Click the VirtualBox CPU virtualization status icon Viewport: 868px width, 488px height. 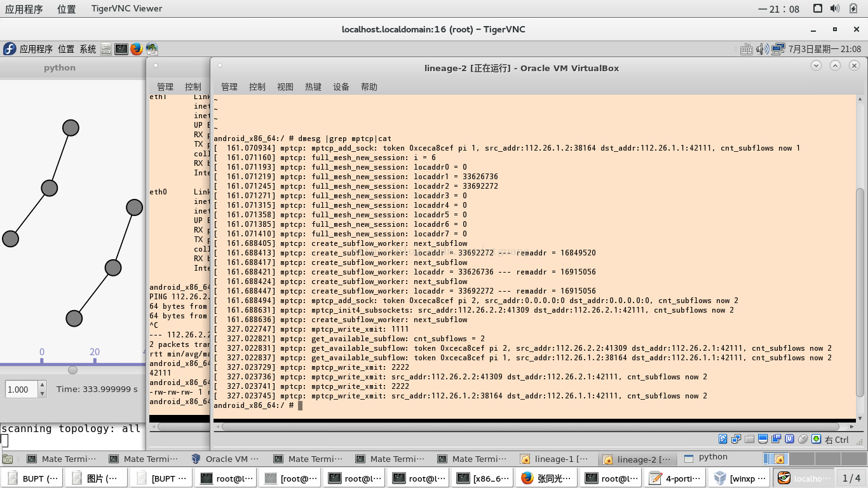[x=790, y=439]
